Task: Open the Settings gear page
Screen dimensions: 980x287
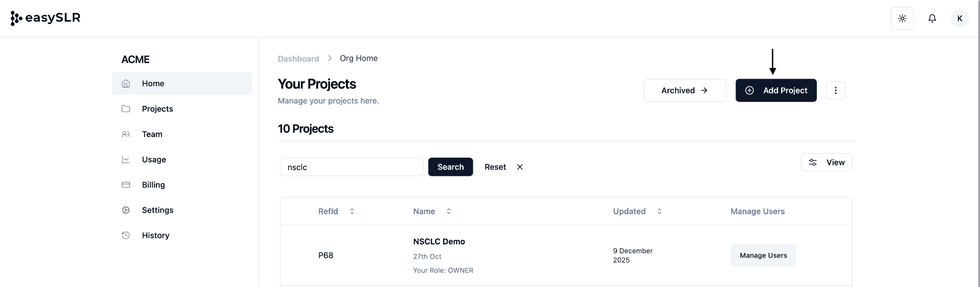Action: coord(157,210)
